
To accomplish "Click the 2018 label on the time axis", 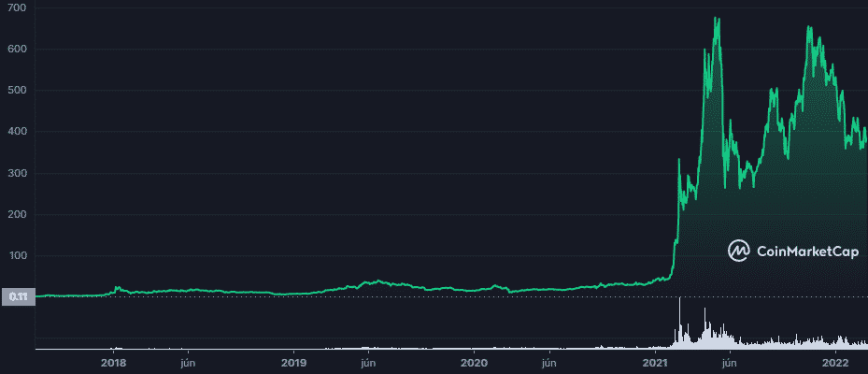I will (x=113, y=362).
